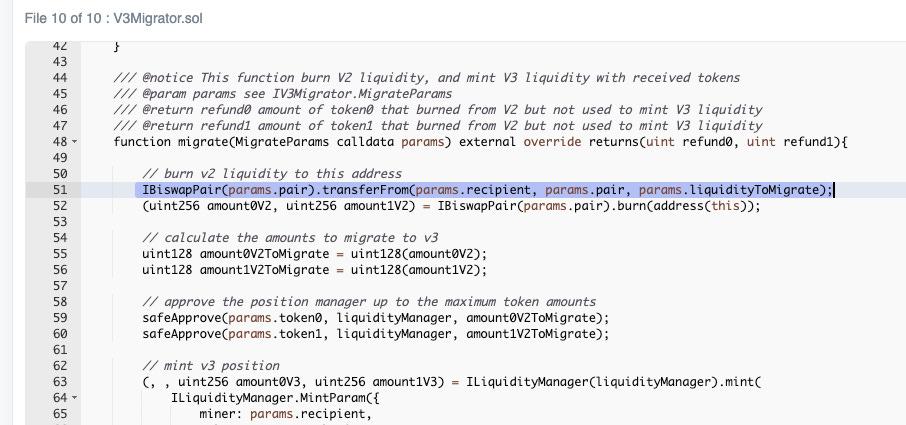This screenshot has height=425, width=906.
Task: Click line number 63 in gutter
Action: pos(57,382)
